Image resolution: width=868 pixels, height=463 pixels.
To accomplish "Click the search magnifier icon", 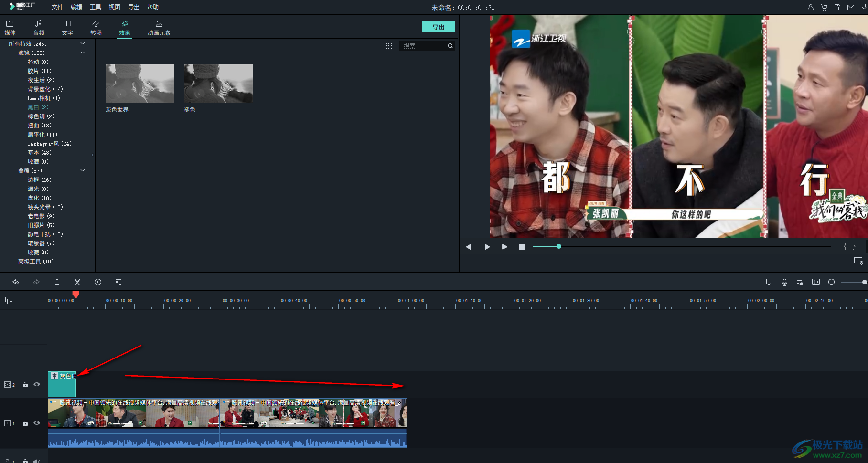I will [450, 46].
